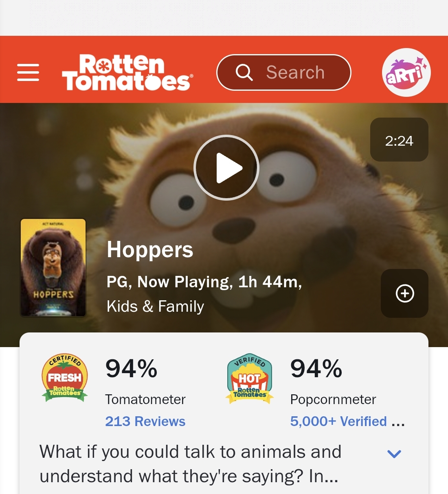The width and height of the screenshot is (448, 494).
Task: Click the Certified Fresh badge icon
Action: (65, 378)
